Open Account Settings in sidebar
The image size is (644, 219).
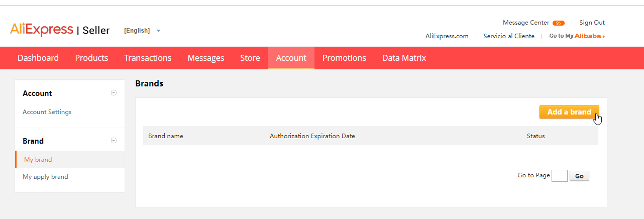[x=47, y=112]
